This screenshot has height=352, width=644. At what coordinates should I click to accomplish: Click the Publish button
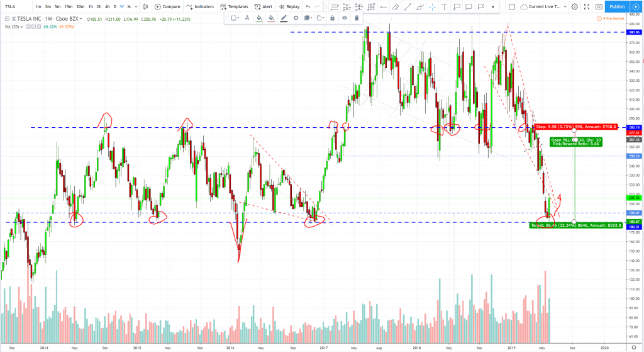[617, 6]
